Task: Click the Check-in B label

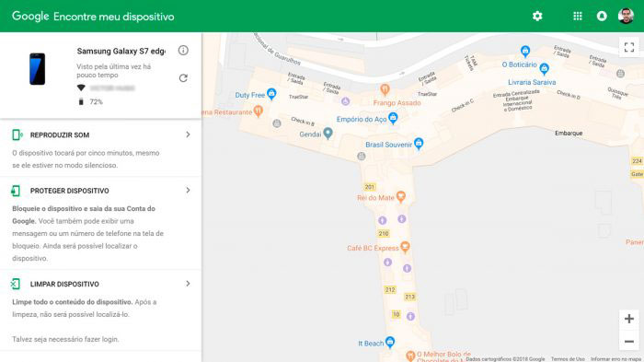Action: [303, 121]
